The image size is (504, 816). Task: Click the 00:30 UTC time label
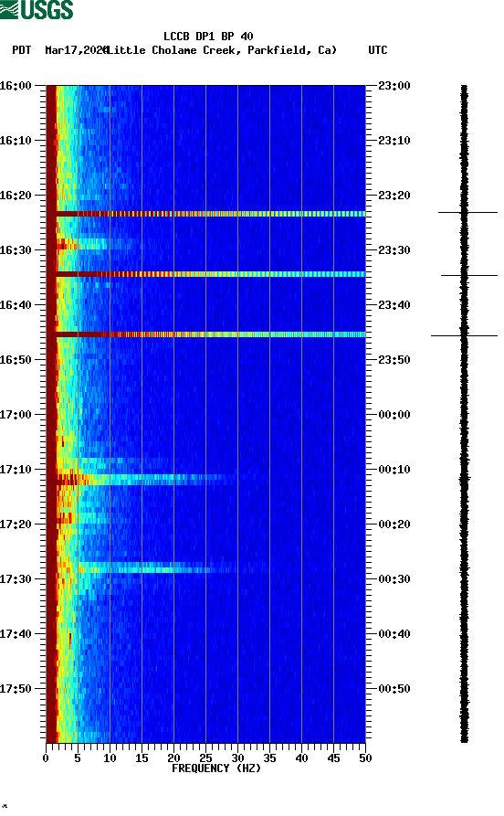[394, 579]
